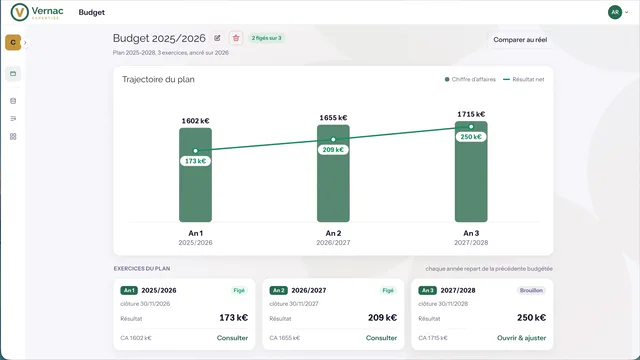Click Consulter on the 2026/2027 card

381,338
